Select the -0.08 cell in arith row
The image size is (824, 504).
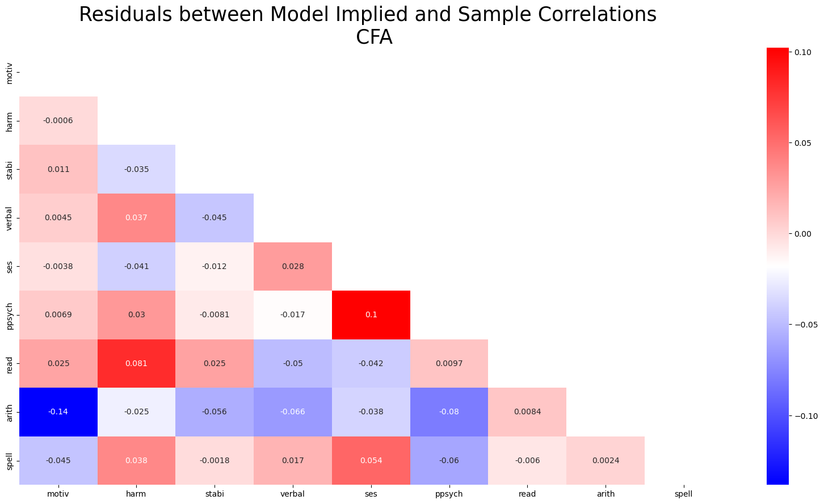(x=449, y=411)
